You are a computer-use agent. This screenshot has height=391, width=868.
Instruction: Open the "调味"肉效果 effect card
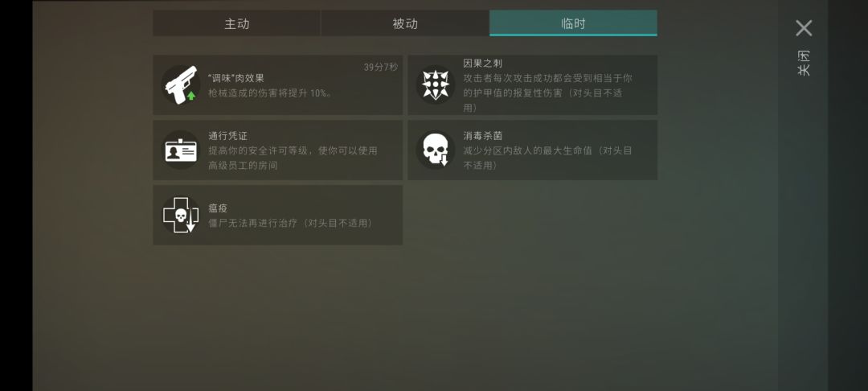[278, 84]
